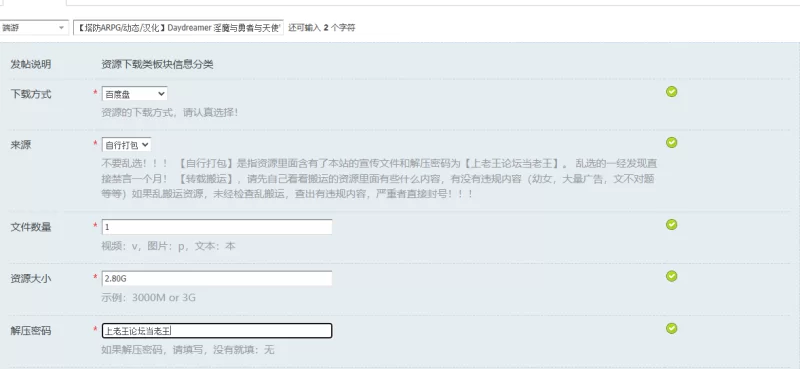
Task: Click the green checkmark beside 来源
Action: click(671, 142)
